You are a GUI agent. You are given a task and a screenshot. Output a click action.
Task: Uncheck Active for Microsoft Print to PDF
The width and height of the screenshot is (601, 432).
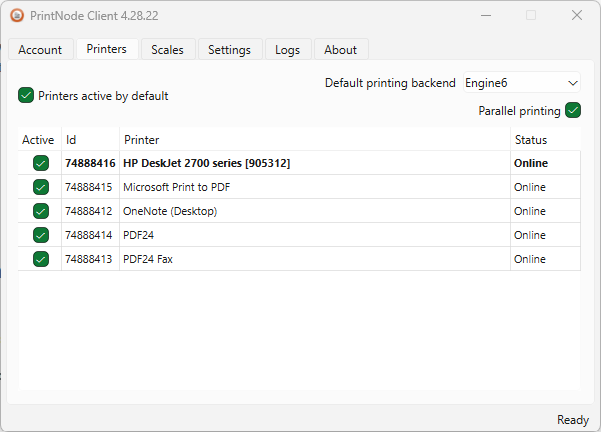[x=41, y=187]
